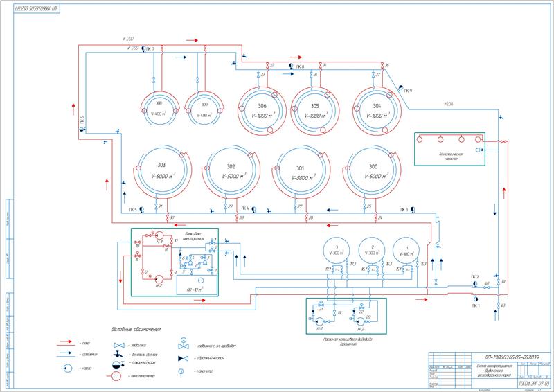Image resolution: width=554 pixels, height=392 pixels.
Task: Click the fire hydrant symbol labeled ПК 9
Action: click(400, 88)
